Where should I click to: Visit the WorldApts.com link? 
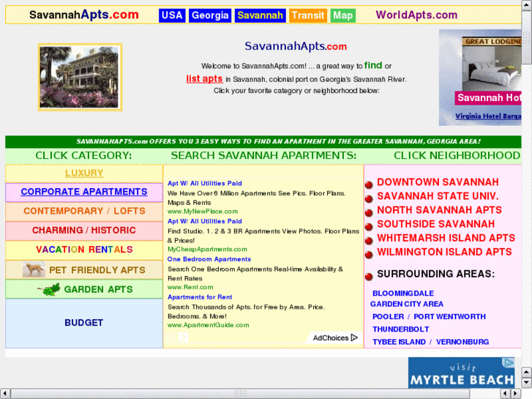pyautogui.click(x=416, y=15)
